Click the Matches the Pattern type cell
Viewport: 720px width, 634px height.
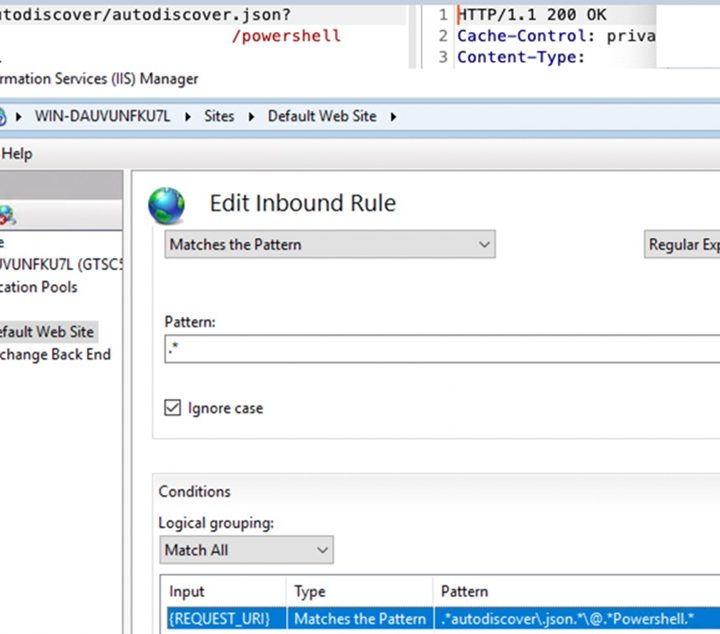pyautogui.click(x=360, y=618)
